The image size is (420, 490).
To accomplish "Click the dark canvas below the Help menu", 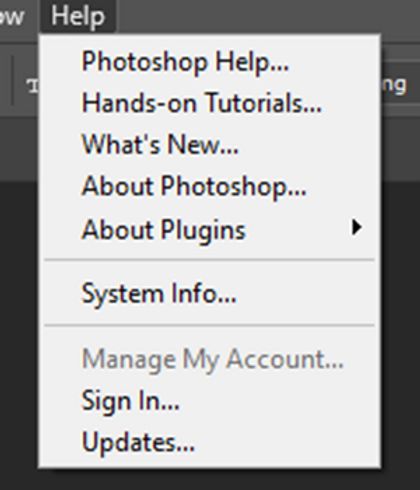I will 210,479.
